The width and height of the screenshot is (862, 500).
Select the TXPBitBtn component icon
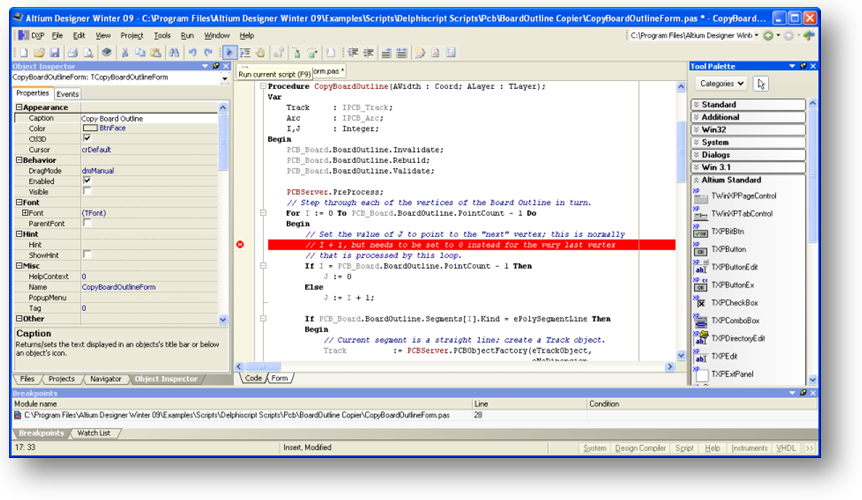click(x=700, y=232)
